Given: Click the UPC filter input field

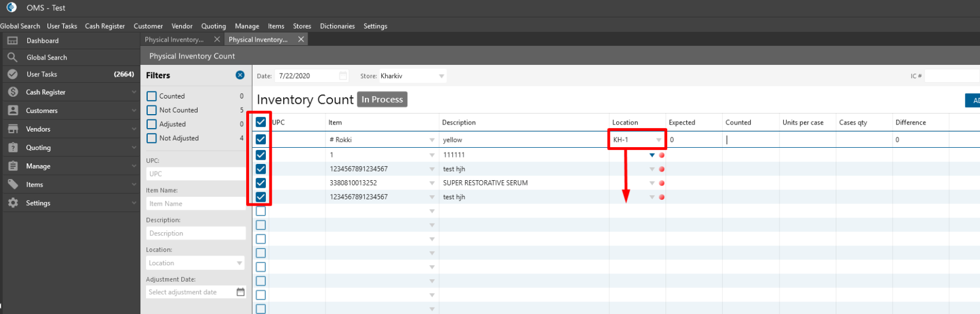Looking at the screenshot, I should (195, 174).
